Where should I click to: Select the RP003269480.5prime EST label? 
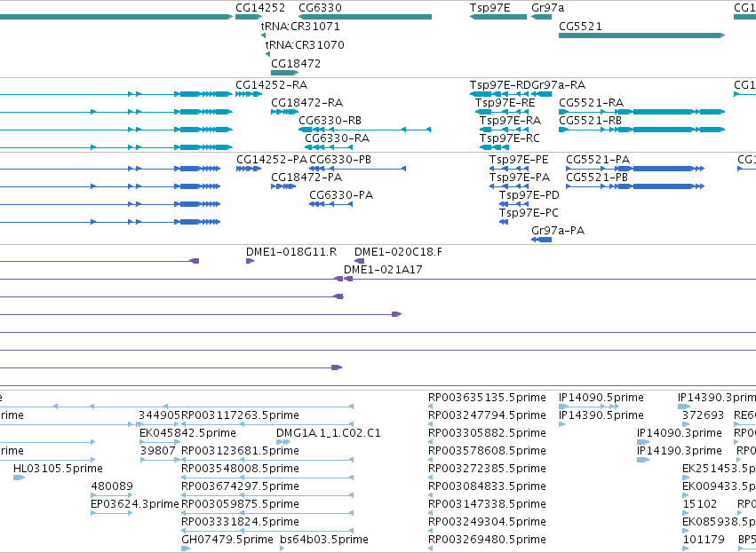(487, 540)
